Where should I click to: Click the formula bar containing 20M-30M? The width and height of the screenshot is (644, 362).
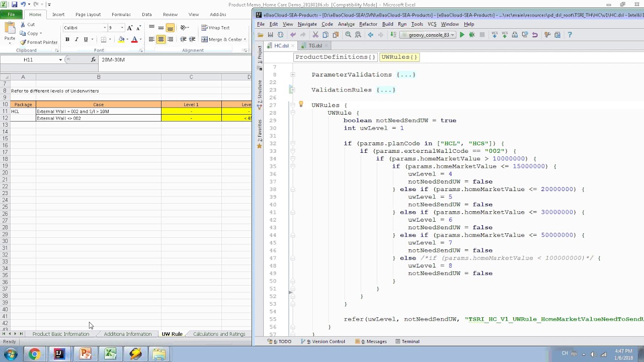pos(175,60)
